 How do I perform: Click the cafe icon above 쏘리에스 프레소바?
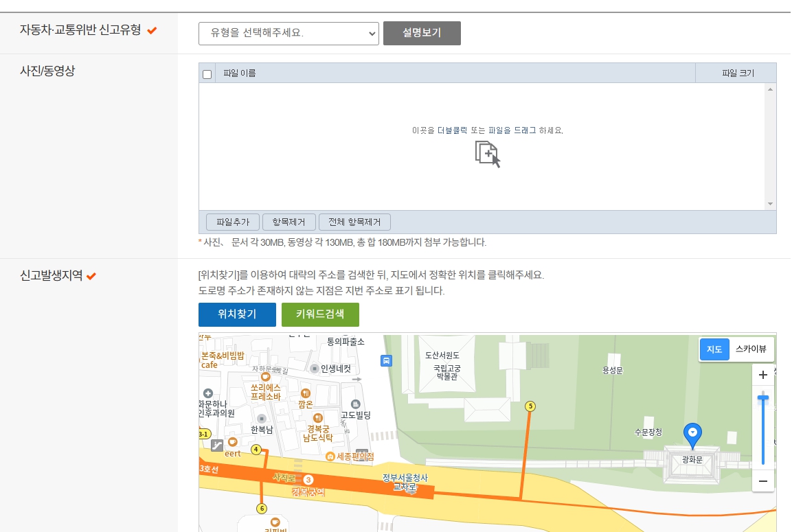[267, 376]
